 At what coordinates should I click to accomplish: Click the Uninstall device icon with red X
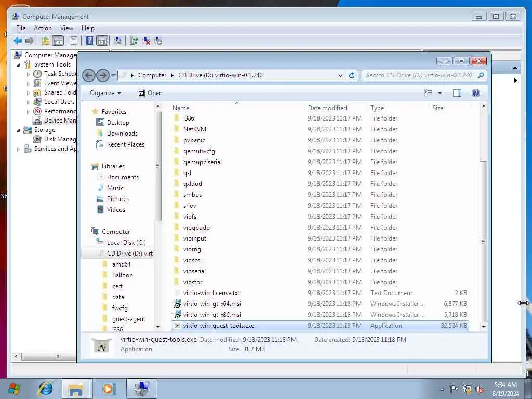click(146, 41)
